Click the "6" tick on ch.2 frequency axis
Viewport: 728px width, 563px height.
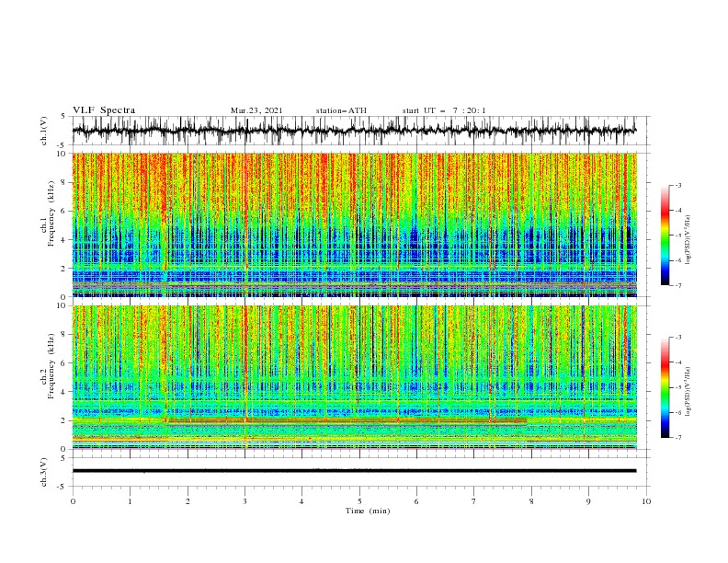64,363
